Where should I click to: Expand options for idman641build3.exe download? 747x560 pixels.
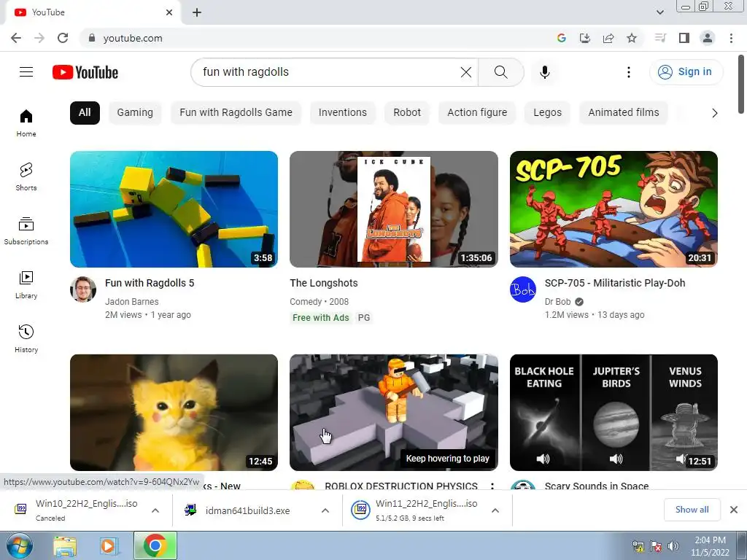click(x=325, y=510)
